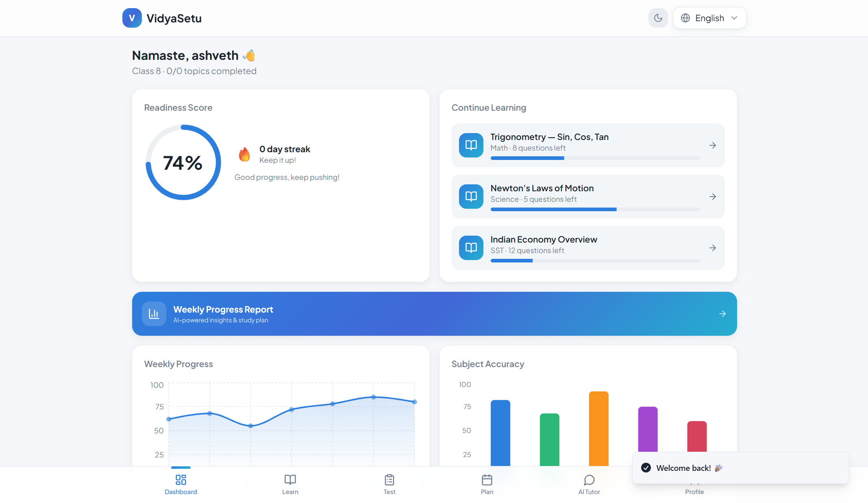Open the Trigonometry book icon
Viewport: 868px width, 503px height.
[x=471, y=145]
